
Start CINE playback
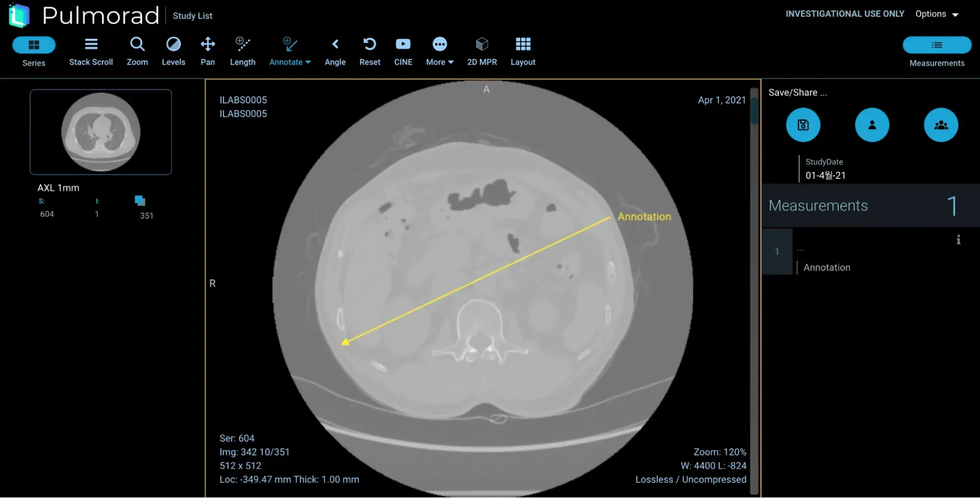point(403,51)
